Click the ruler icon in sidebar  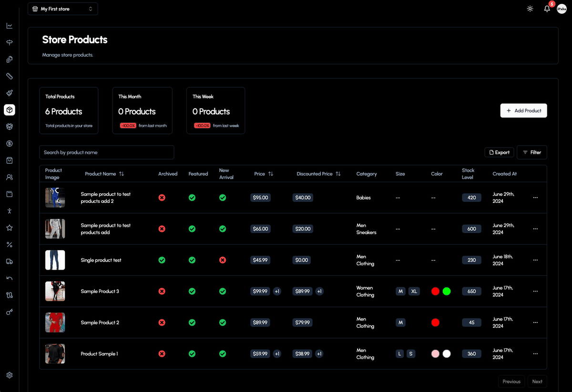[10, 76]
